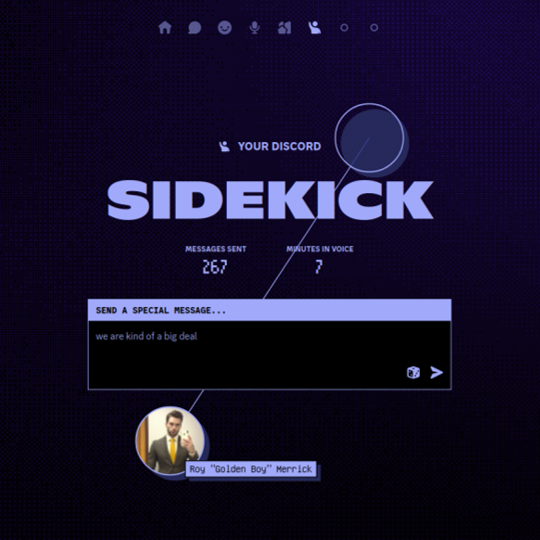Click the Roy "Golden Boy" Merrick name tag
The width and height of the screenshot is (540, 540).
251,469
